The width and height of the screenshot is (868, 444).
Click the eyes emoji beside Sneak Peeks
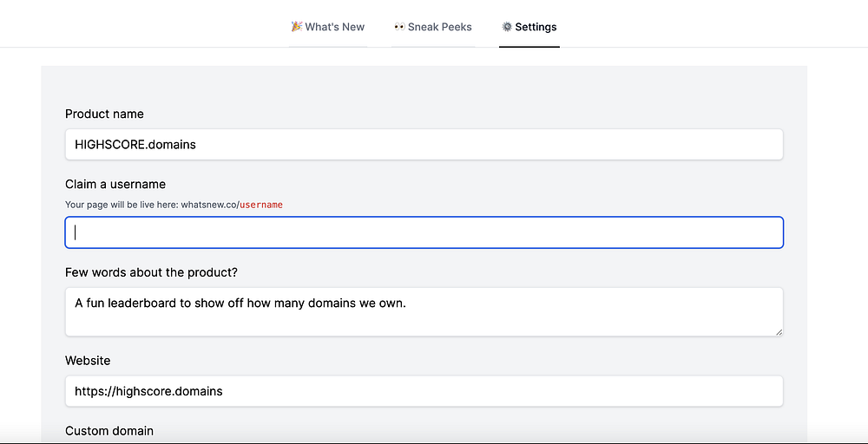coord(399,27)
